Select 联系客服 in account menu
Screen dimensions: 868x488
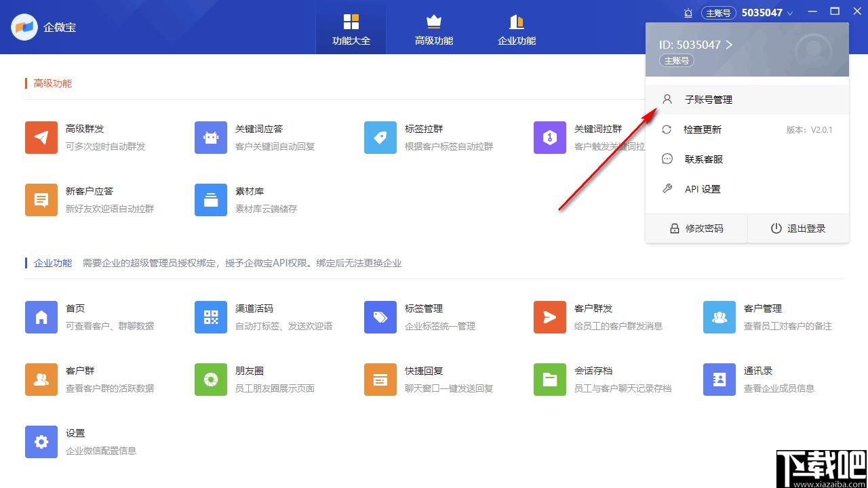[747, 159]
